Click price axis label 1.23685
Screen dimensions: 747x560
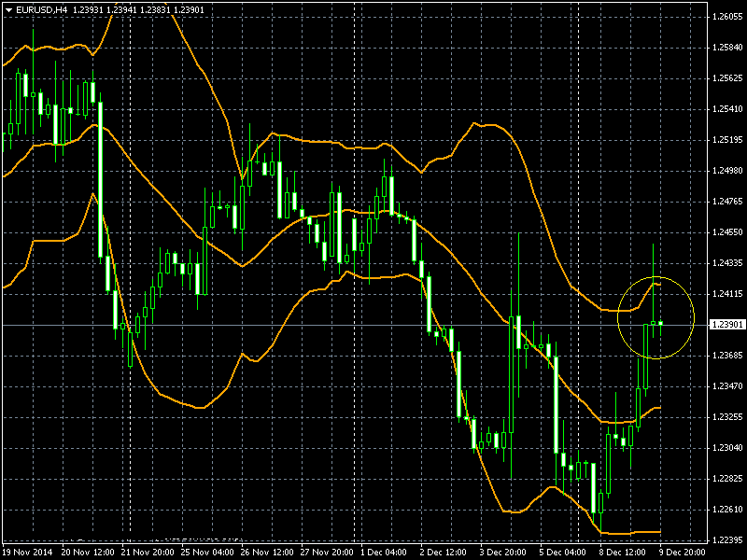[x=727, y=356]
